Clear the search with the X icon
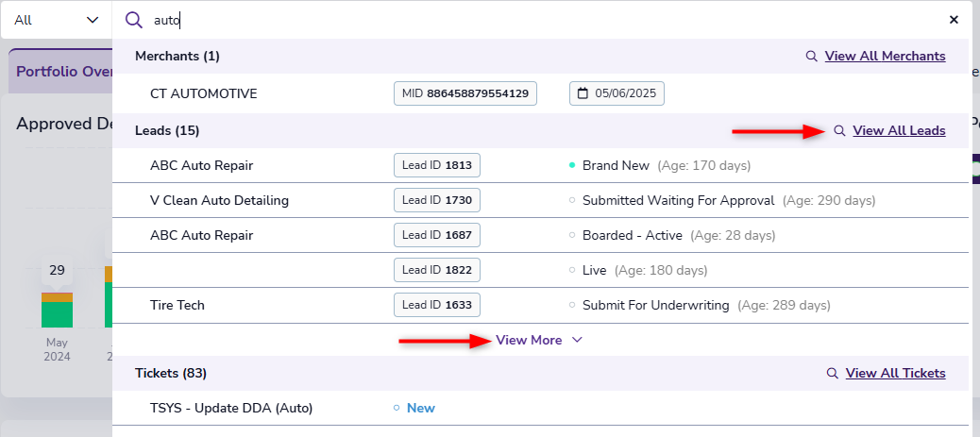This screenshot has height=437, width=980. pos(954,20)
